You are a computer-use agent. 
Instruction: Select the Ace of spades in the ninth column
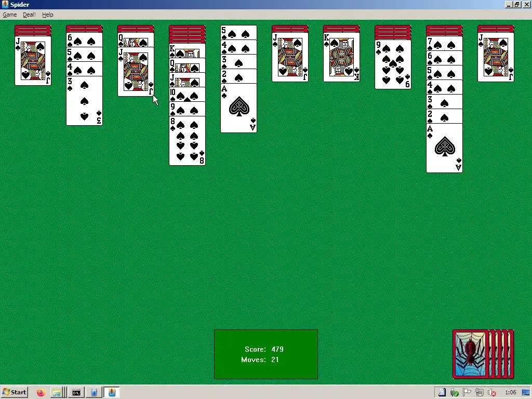click(445, 148)
